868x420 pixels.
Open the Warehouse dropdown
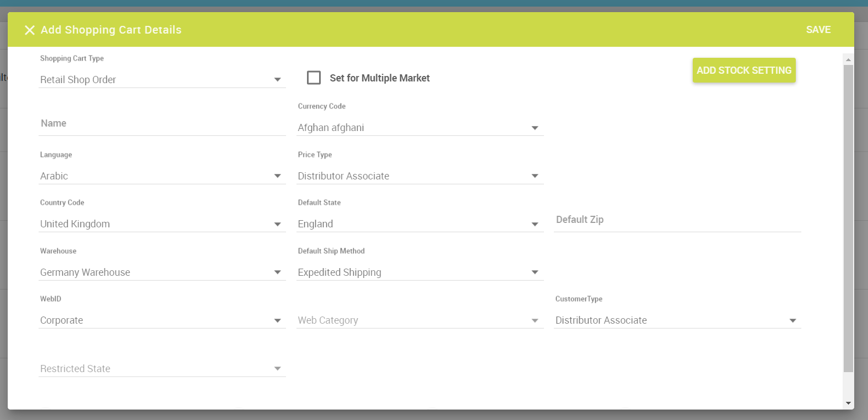coord(161,272)
